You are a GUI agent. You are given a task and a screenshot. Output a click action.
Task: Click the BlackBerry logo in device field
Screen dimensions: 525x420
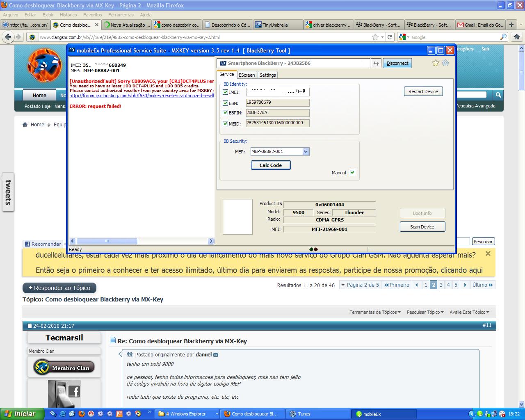tap(223, 63)
